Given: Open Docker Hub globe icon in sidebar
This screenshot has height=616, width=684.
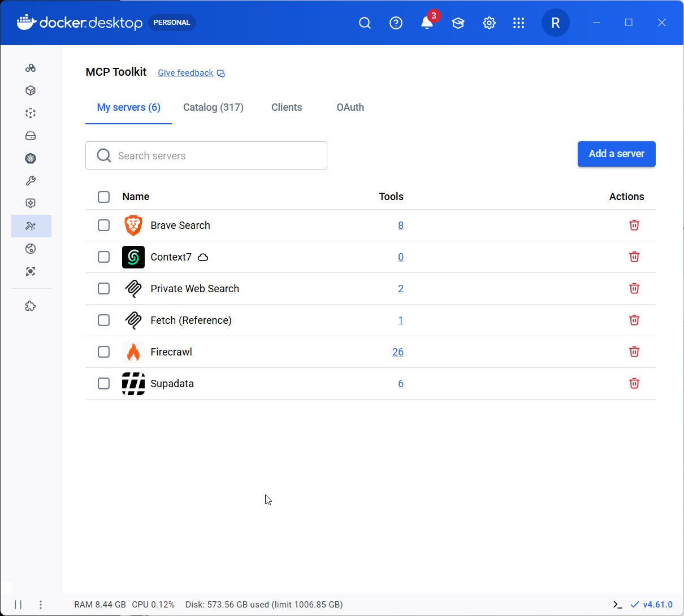Looking at the screenshot, I should 31,249.
